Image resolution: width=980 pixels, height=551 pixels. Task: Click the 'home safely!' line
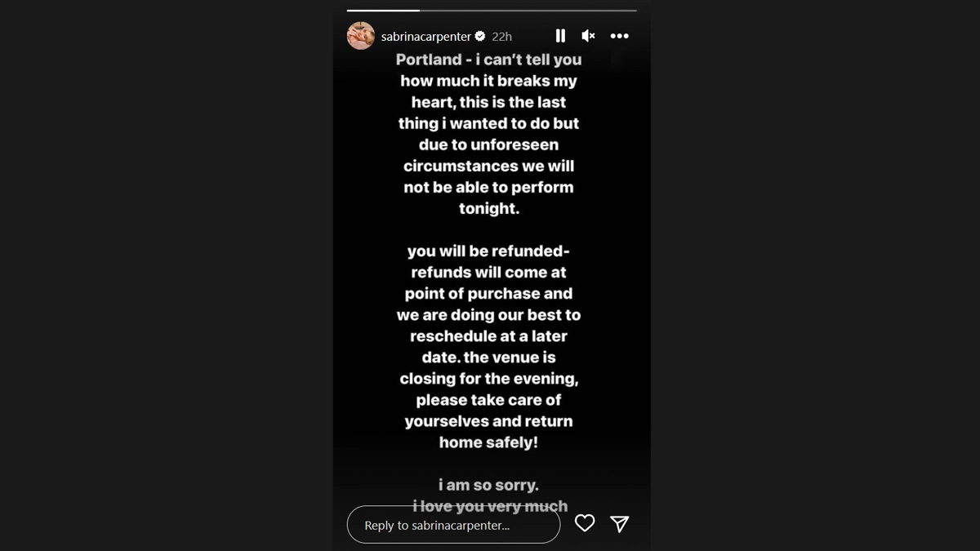click(488, 442)
